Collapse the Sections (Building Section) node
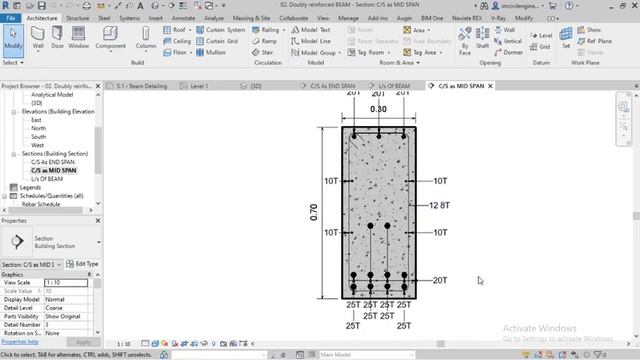Viewport: 640px width, 360px height. coord(14,154)
